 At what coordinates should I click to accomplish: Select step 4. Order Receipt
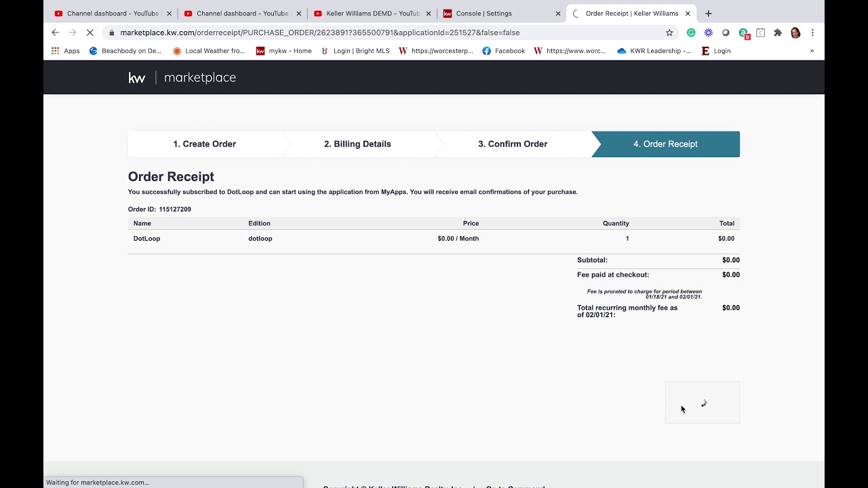665,144
